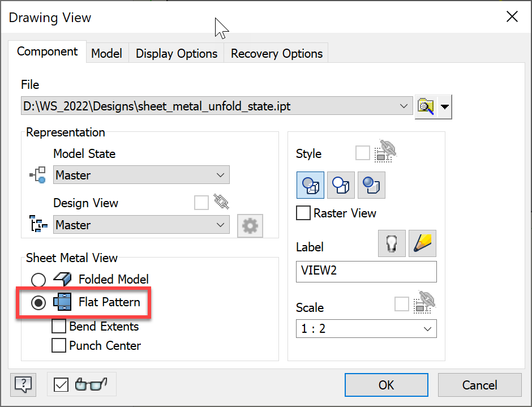Expand the File path dropdown
532x407 pixels.
click(403, 106)
